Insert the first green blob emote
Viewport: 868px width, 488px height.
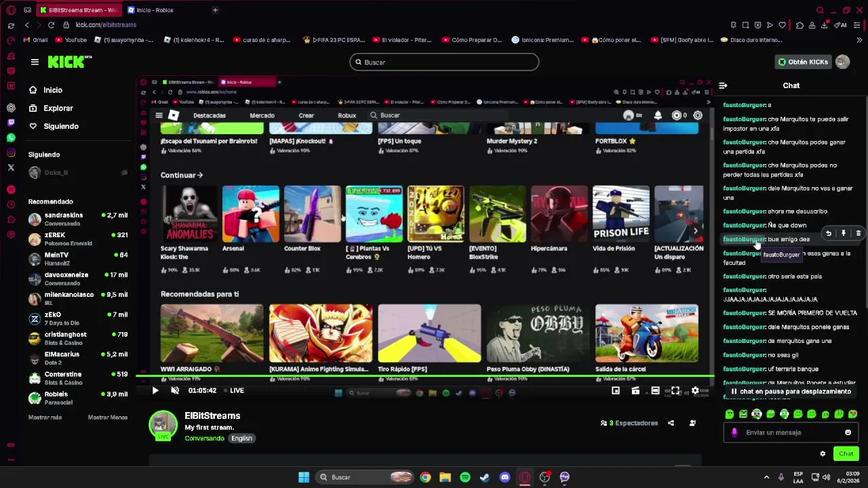click(730, 414)
